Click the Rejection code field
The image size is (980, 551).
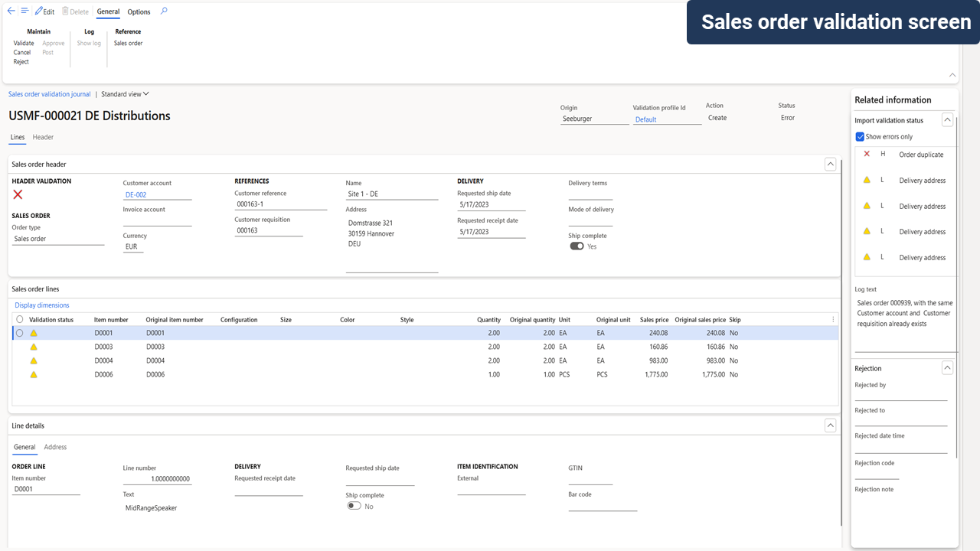click(877, 474)
